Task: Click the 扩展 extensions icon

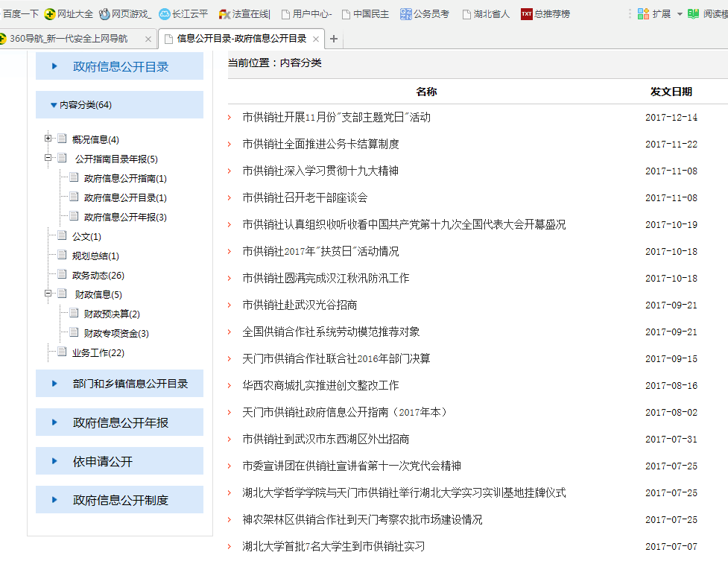Action: pyautogui.click(x=643, y=13)
